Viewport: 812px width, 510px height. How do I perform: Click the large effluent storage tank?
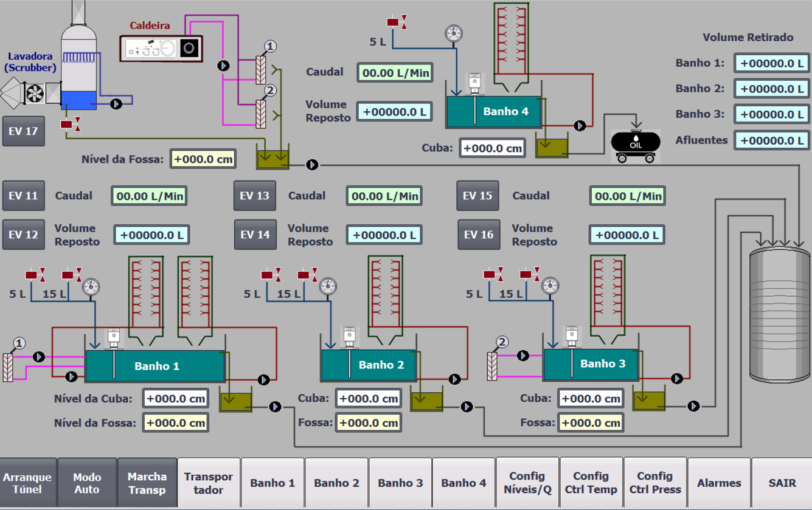[x=779, y=315]
